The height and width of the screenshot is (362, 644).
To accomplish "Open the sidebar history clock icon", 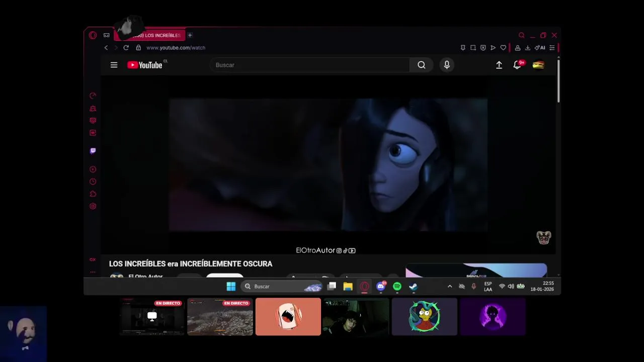I will [93, 182].
